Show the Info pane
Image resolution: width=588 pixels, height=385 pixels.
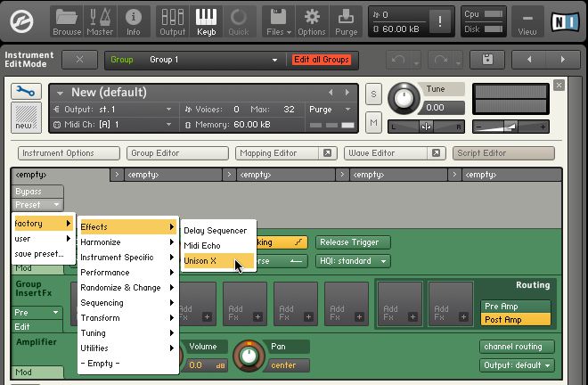[133, 21]
